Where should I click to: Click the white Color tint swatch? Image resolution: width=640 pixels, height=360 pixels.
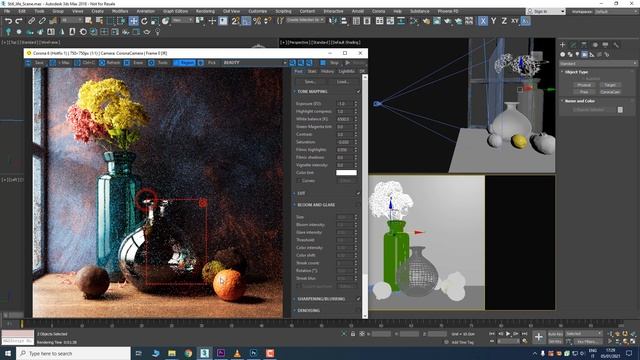click(x=346, y=173)
